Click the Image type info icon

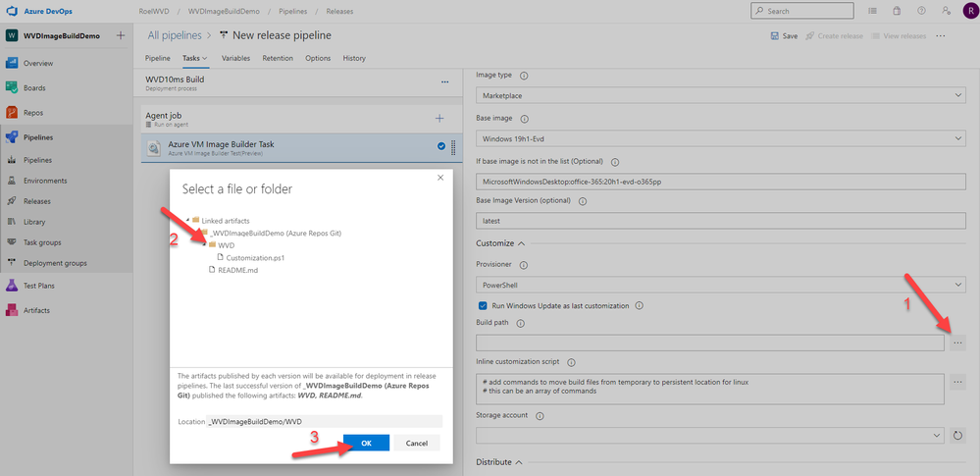pos(524,75)
